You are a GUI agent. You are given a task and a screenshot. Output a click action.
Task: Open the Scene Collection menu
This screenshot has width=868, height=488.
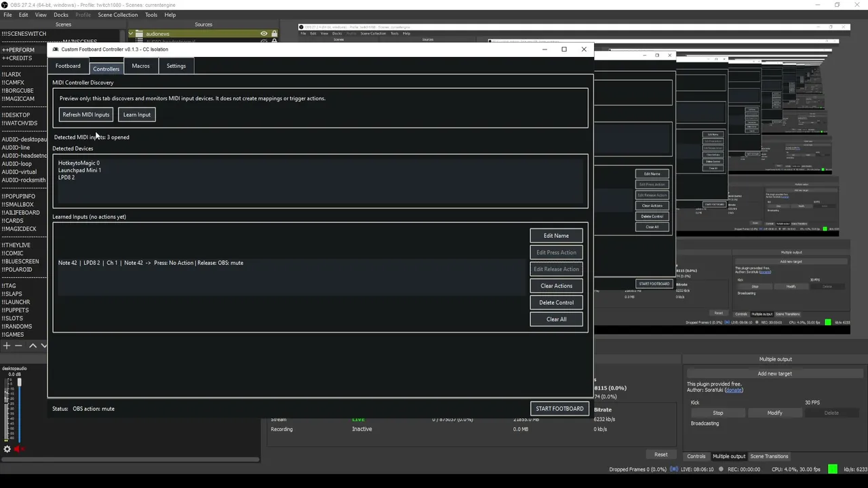coord(117,14)
